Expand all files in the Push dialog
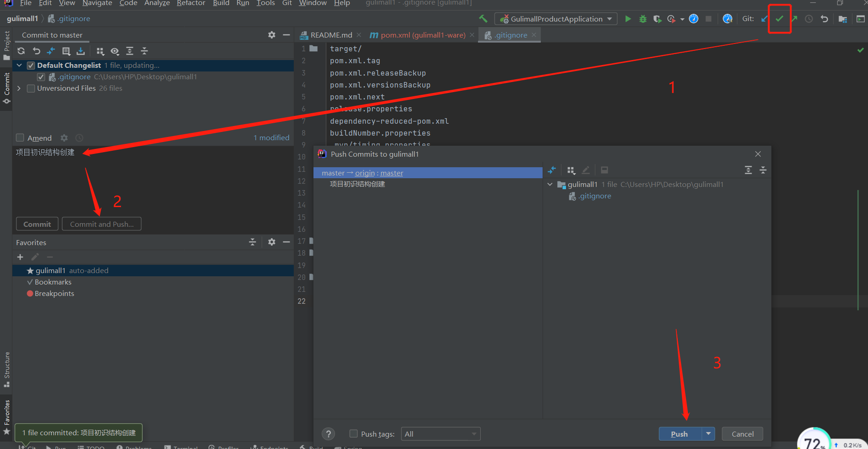Image resolution: width=868 pixels, height=449 pixels. [x=748, y=170]
